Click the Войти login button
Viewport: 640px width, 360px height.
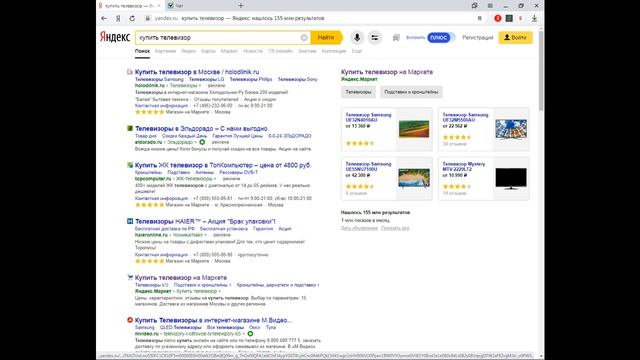click(516, 38)
